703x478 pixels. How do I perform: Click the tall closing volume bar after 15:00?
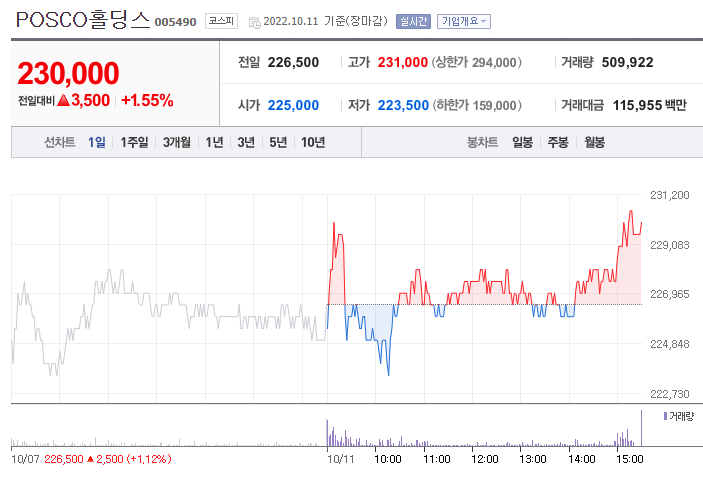coord(641,428)
